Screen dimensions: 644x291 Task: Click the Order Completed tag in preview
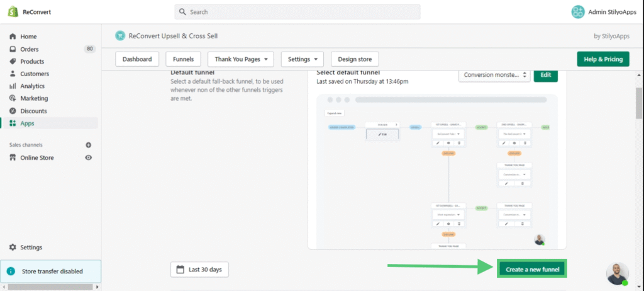point(341,128)
